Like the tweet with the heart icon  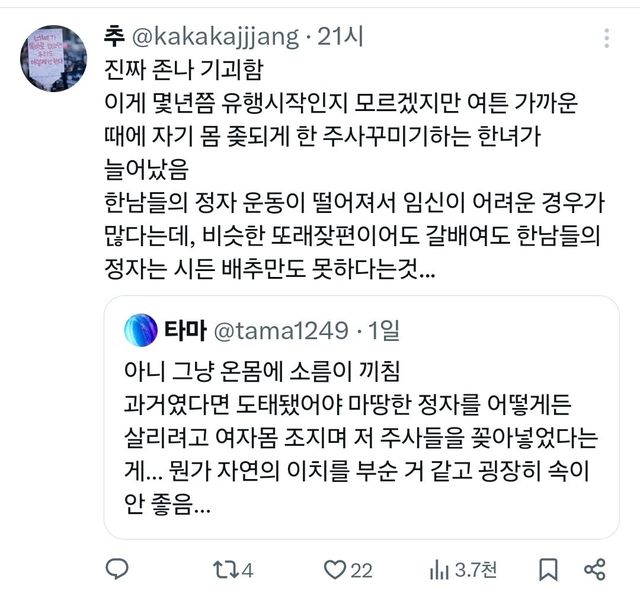(334, 569)
